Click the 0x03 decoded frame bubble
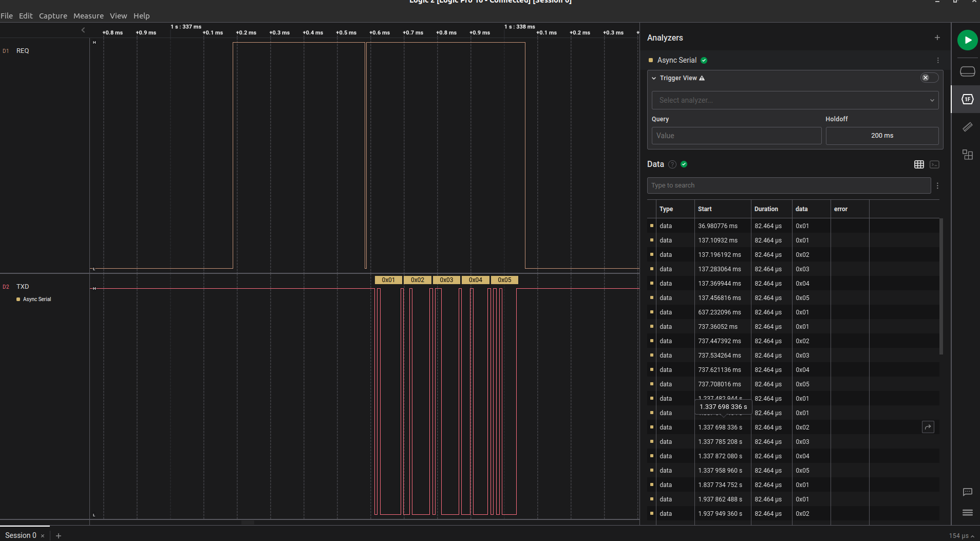Screen dimensions: 980x541 446,280
